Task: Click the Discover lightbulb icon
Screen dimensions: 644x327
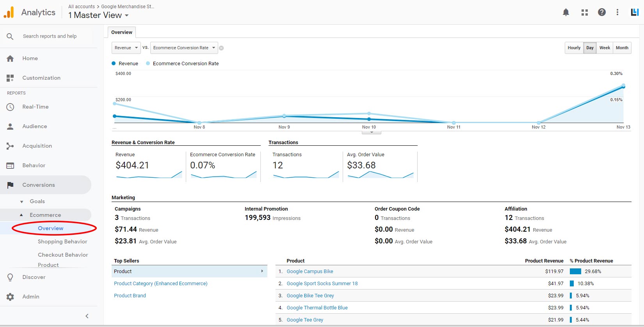Action: pos(10,277)
